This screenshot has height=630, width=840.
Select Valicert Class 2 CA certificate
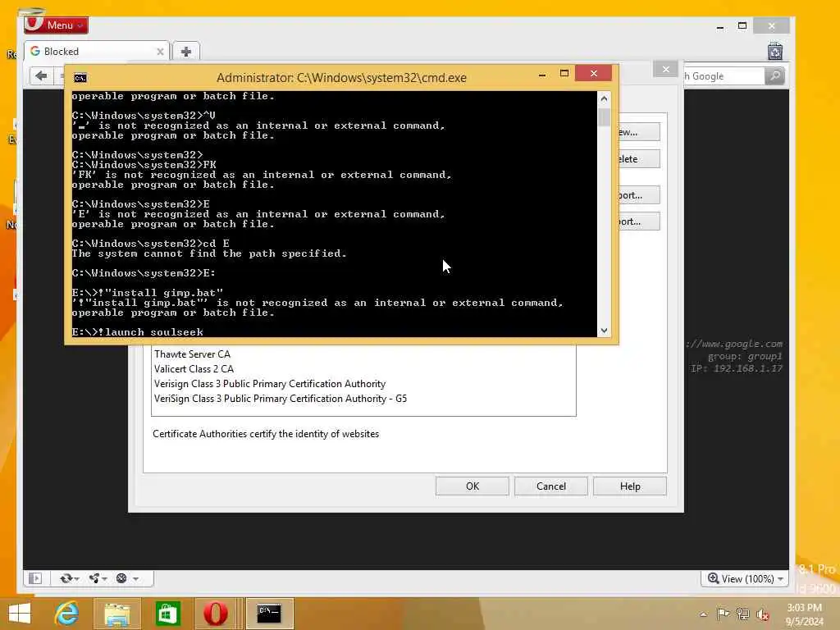194,369
